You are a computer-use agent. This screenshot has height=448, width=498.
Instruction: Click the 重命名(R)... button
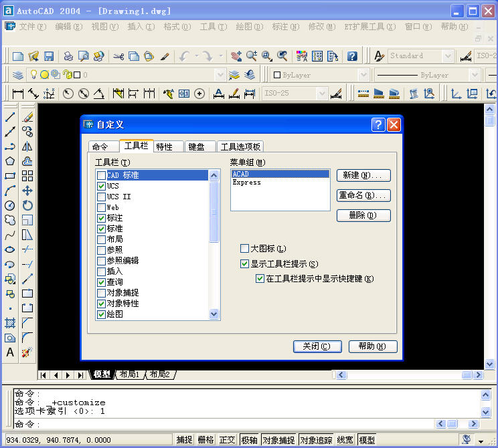coord(363,195)
